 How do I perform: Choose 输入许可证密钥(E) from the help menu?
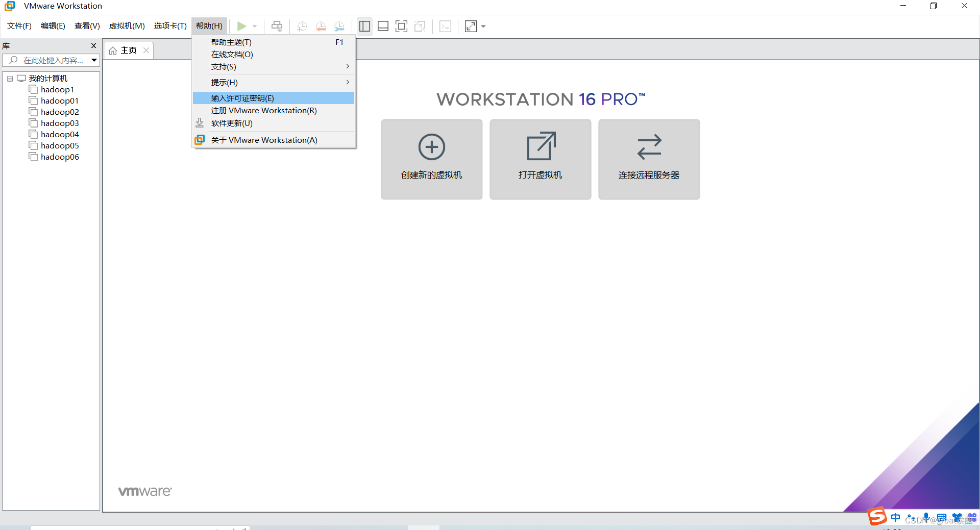274,98
